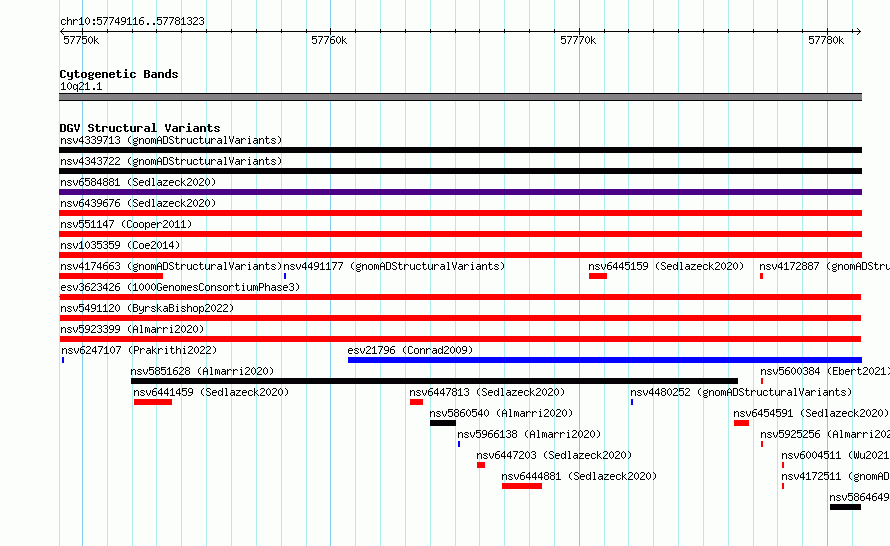Click the DGV Structural Variants track heading

pyautogui.click(x=140, y=128)
